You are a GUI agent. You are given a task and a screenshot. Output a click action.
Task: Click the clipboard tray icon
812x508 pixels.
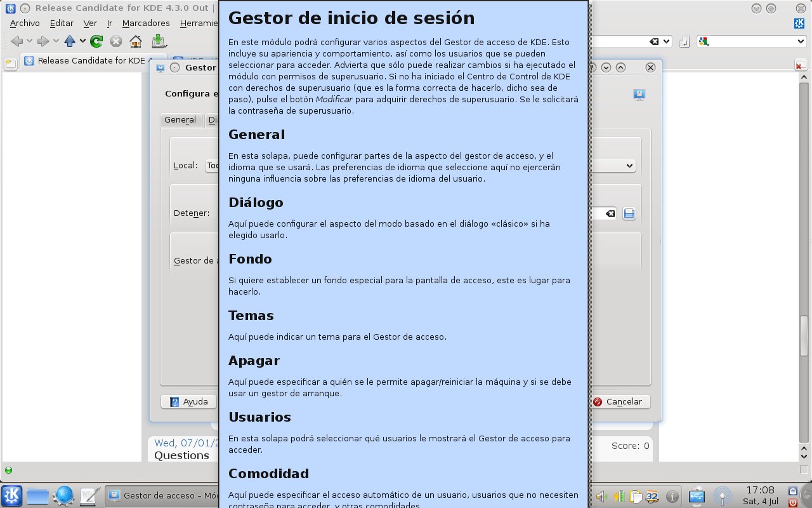[635, 496]
